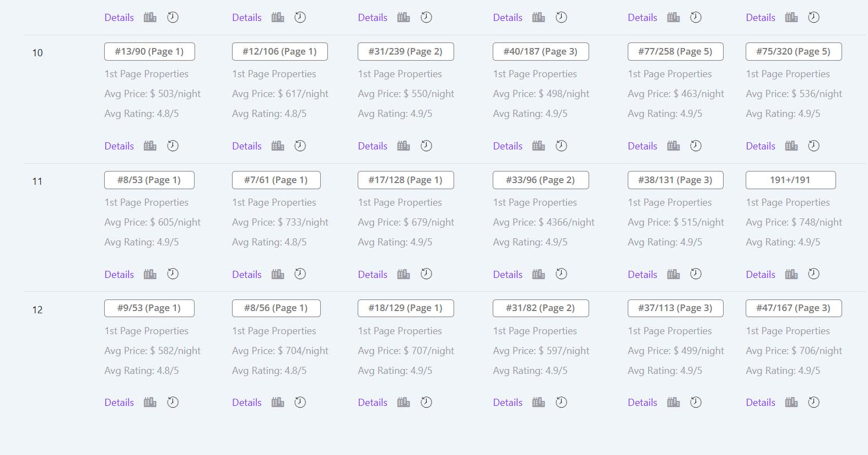
Task: Click building icon under #33/96 (Page 2)
Action: pyautogui.click(x=538, y=274)
